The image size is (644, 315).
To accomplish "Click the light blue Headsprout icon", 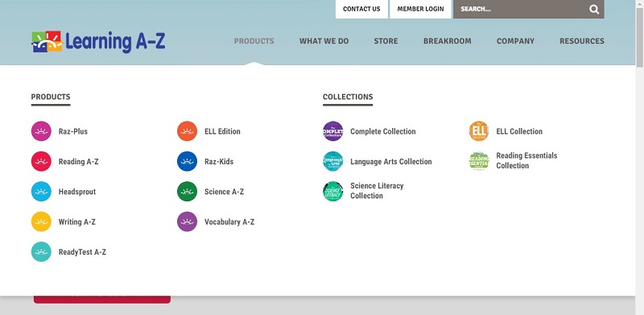I will (41, 191).
